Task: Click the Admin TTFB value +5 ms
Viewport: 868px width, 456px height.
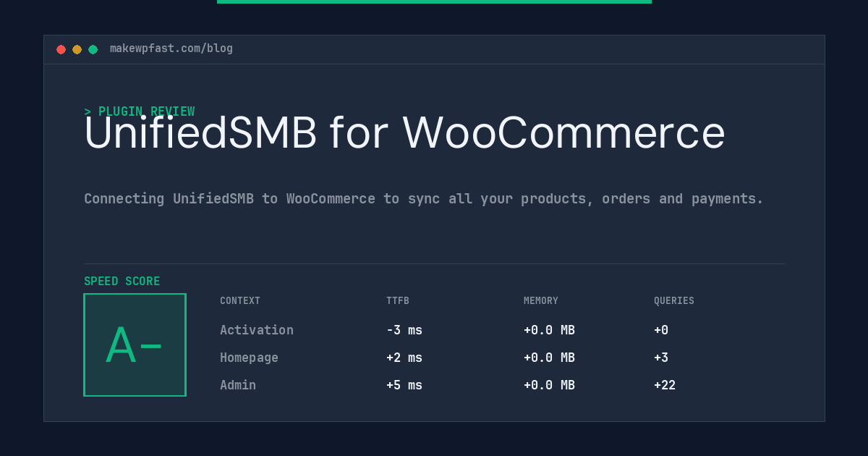Action: click(404, 385)
